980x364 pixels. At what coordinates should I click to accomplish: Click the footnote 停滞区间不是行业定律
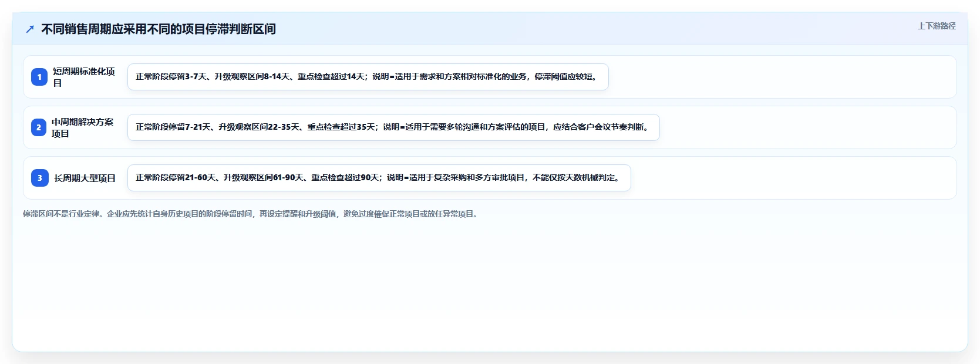(251, 214)
